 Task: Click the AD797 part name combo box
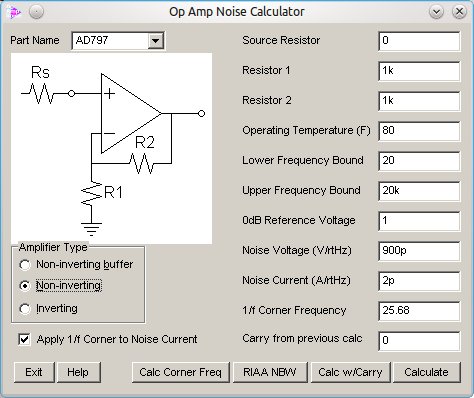(118, 41)
